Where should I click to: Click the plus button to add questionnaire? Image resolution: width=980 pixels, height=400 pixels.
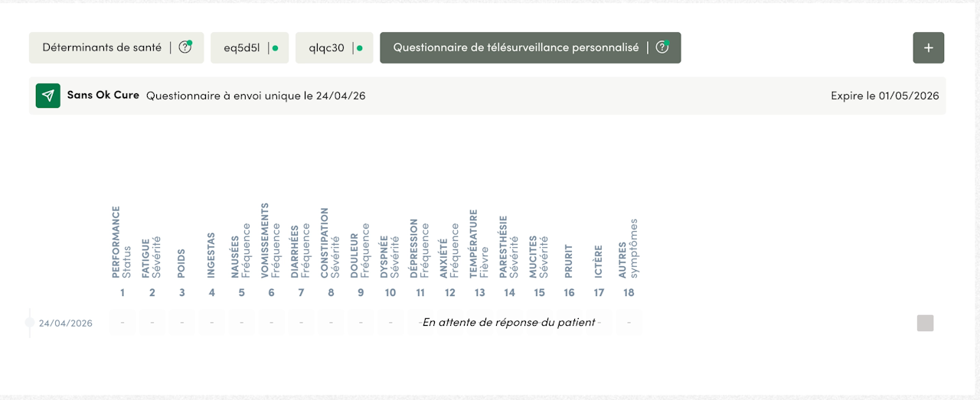point(929,47)
